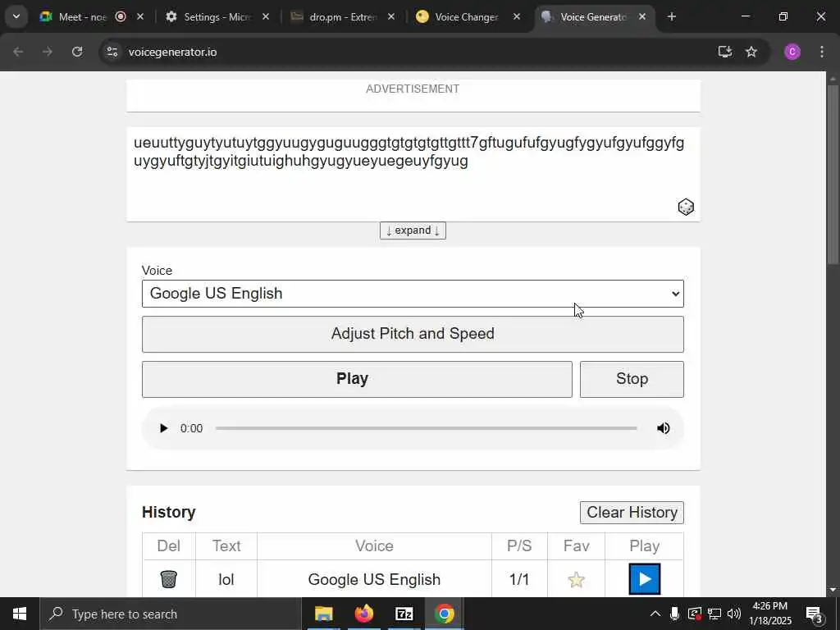Viewport: 840px width, 630px height.
Task: Close the Voice Generator tab
Action: (x=642, y=17)
